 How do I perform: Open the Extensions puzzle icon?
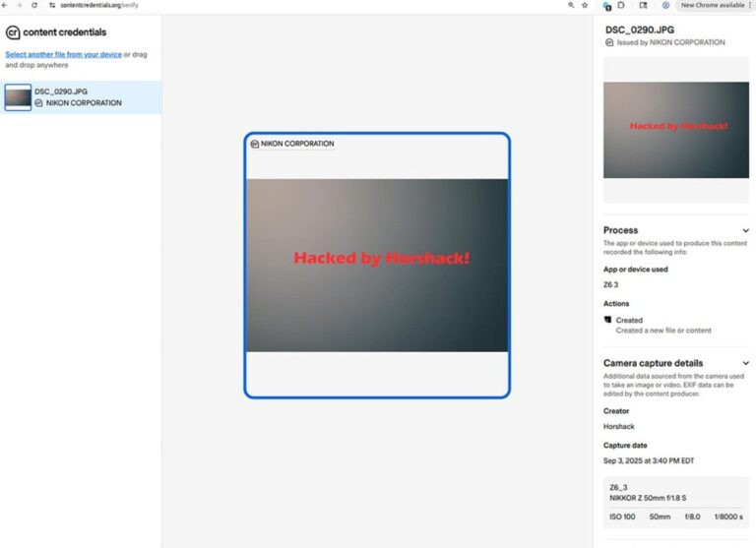point(621,5)
